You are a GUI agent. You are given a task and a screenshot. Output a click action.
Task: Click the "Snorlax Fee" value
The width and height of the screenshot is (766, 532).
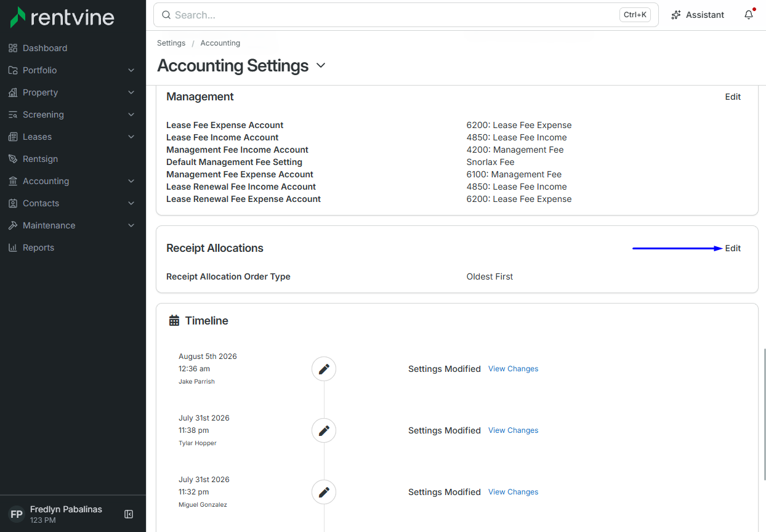click(490, 162)
